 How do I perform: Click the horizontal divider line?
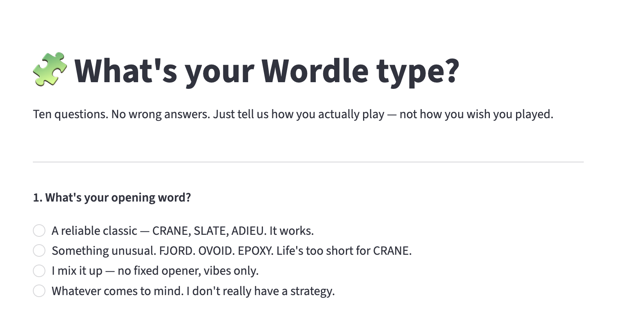(x=308, y=162)
